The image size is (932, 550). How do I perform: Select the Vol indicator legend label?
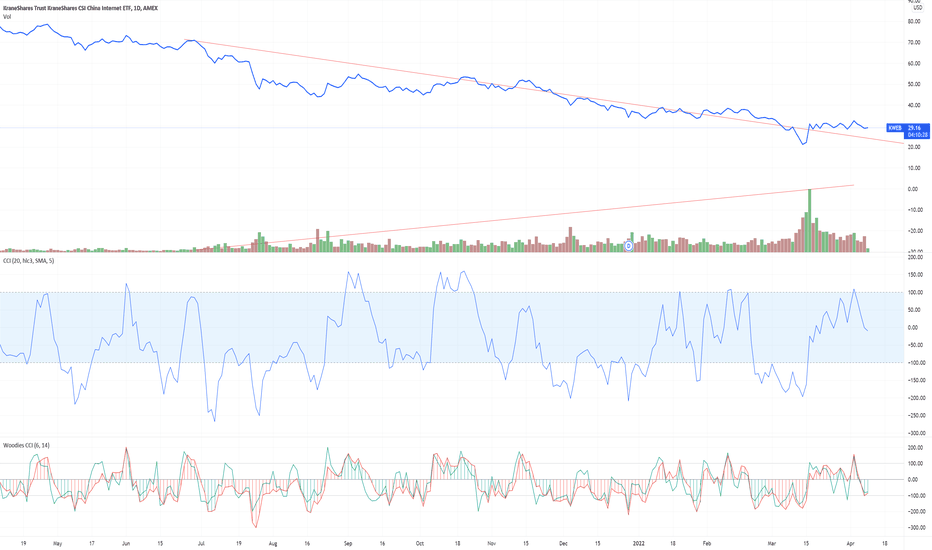(7, 17)
